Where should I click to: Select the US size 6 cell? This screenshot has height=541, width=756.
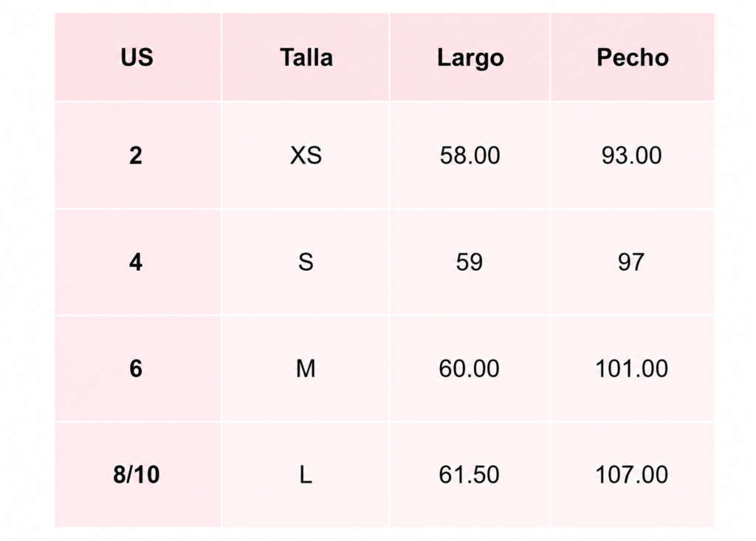pyautogui.click(x=137, y=369)
